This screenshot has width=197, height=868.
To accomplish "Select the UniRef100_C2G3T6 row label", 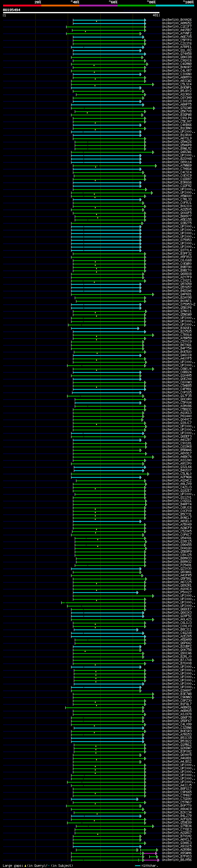I will 177,43.
